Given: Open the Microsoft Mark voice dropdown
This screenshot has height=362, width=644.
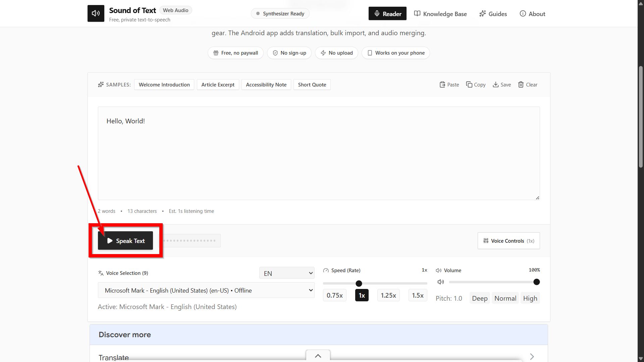Looking at the screenshot, I should [x=206, y=290].
